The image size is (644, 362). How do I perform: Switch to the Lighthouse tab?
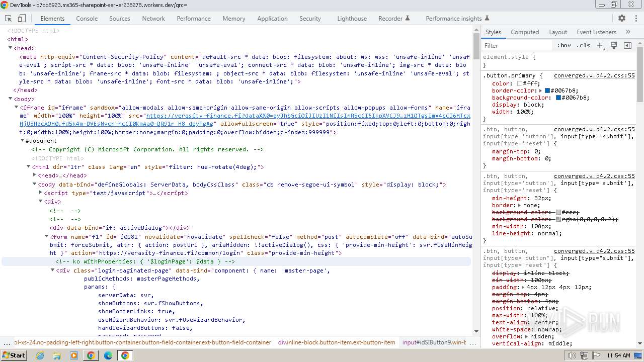point(352,18)
